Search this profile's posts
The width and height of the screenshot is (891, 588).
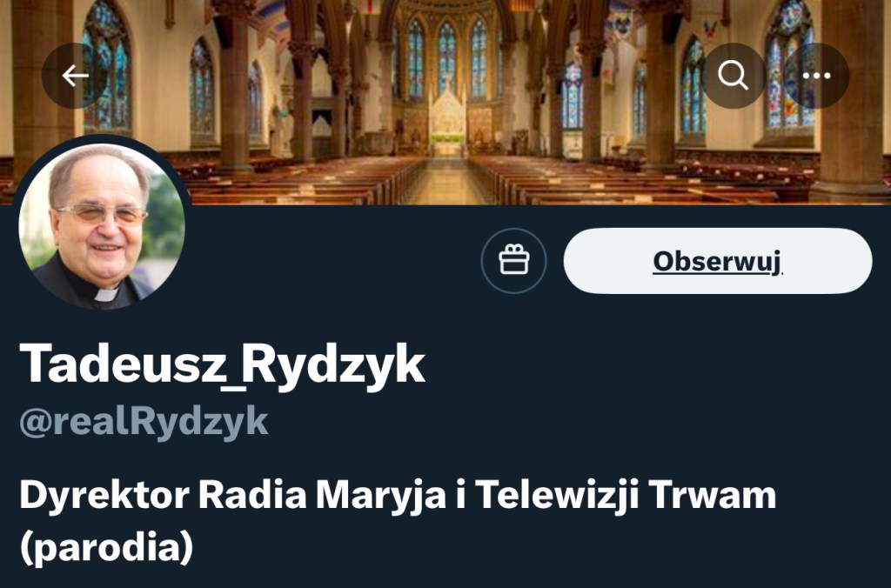[733, 76]
